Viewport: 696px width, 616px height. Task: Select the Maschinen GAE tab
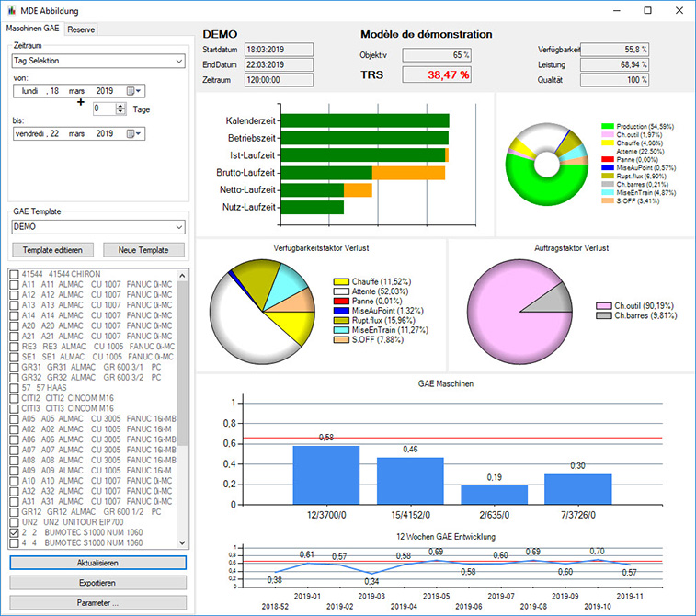click(32, 29)
